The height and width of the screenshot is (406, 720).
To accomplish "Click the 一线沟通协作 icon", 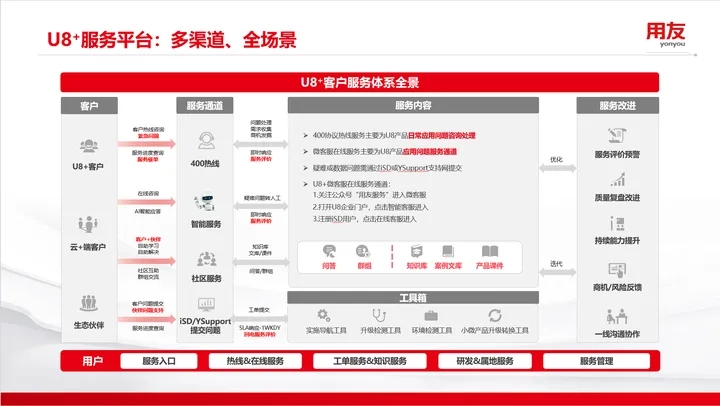I will pos(617,316).
